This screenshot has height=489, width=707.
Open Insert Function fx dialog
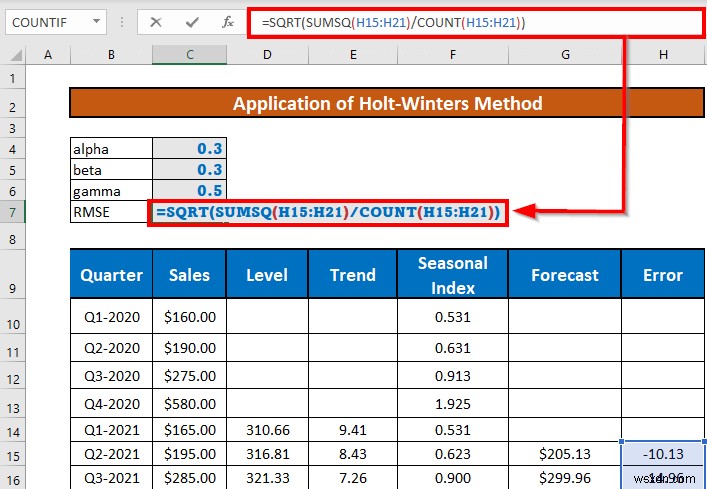click(228, 22)
